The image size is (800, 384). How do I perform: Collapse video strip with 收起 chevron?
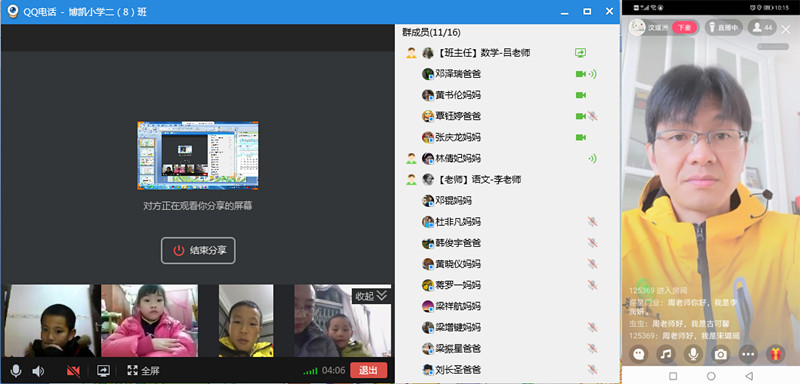point(371,296)
